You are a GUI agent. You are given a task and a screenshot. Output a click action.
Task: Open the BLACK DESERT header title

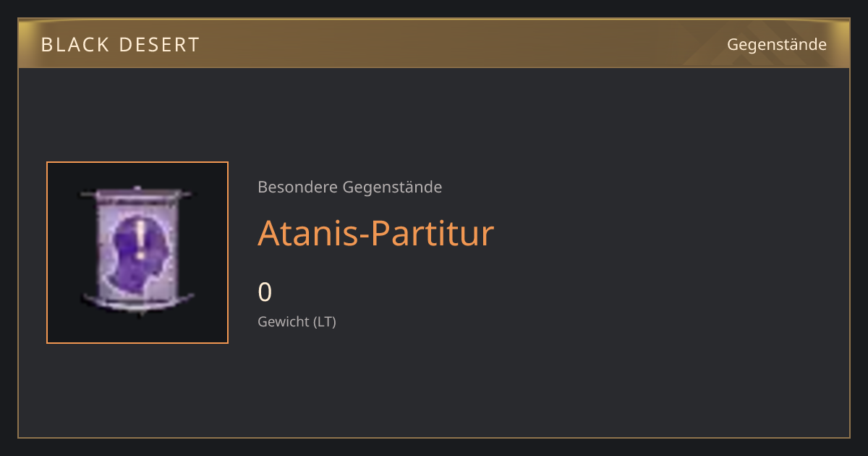(120, 45)
